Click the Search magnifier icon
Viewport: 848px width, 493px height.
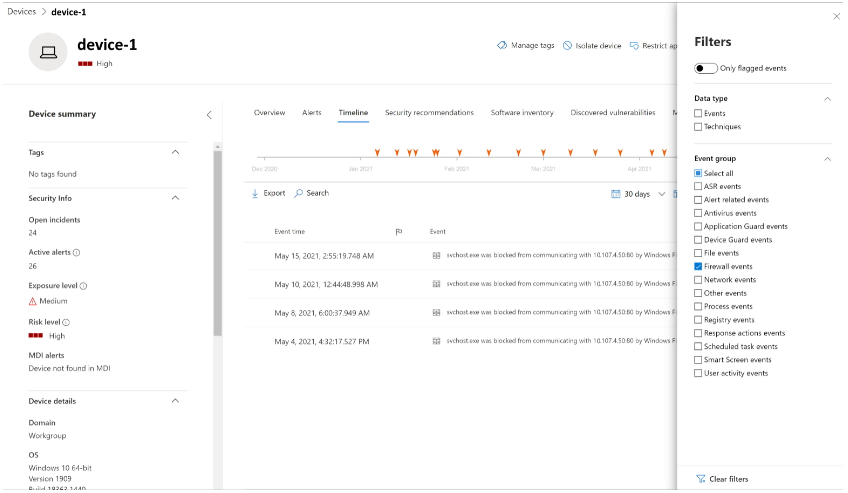[299, 194]
